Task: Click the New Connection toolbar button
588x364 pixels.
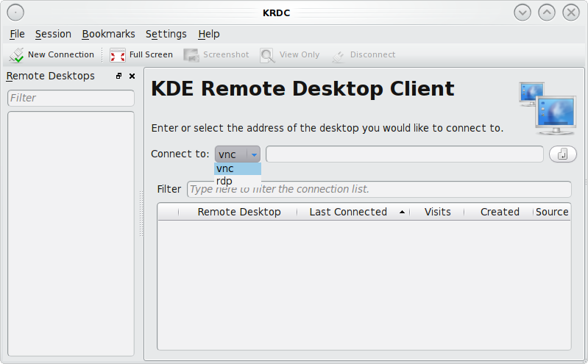Action: 52,54
